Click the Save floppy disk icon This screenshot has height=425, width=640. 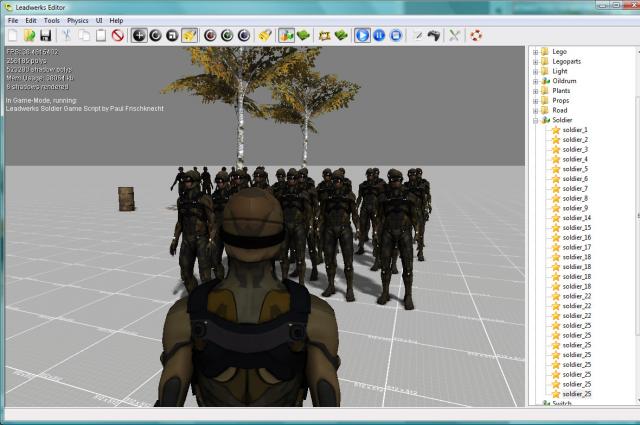coord(45,35)
